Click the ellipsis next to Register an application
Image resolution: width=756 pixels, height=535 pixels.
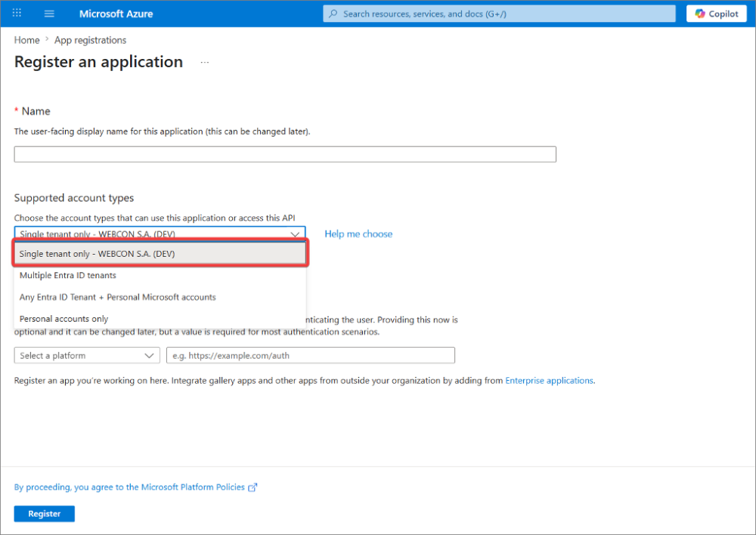[204, 63]
